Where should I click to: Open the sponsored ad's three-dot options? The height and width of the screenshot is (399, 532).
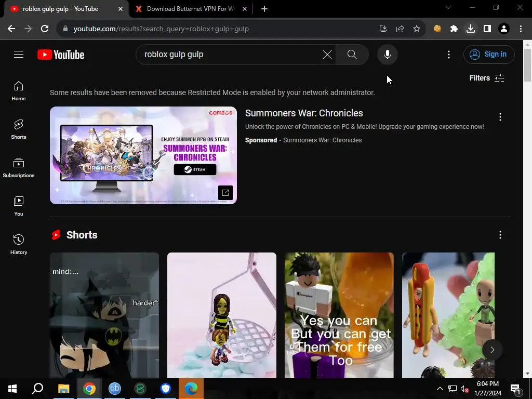pyautogui.click(x=500, y=117)
